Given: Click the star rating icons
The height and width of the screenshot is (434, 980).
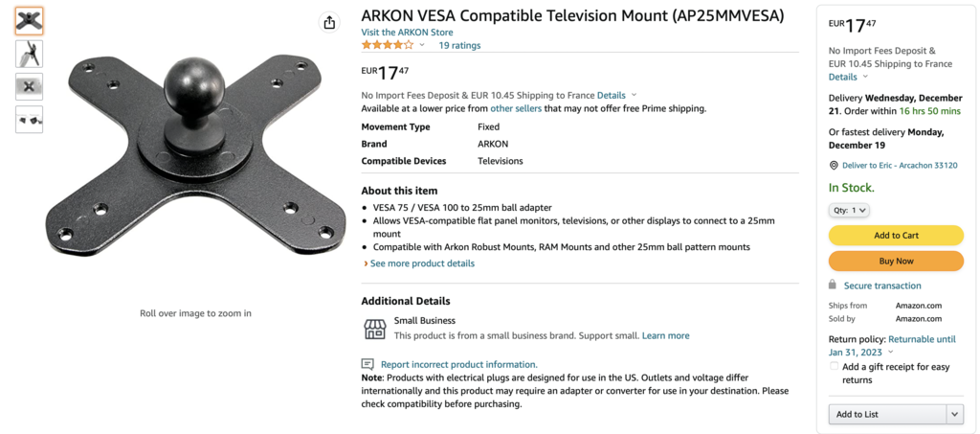Looking at the screenshot, I should [x=388, y=45].
